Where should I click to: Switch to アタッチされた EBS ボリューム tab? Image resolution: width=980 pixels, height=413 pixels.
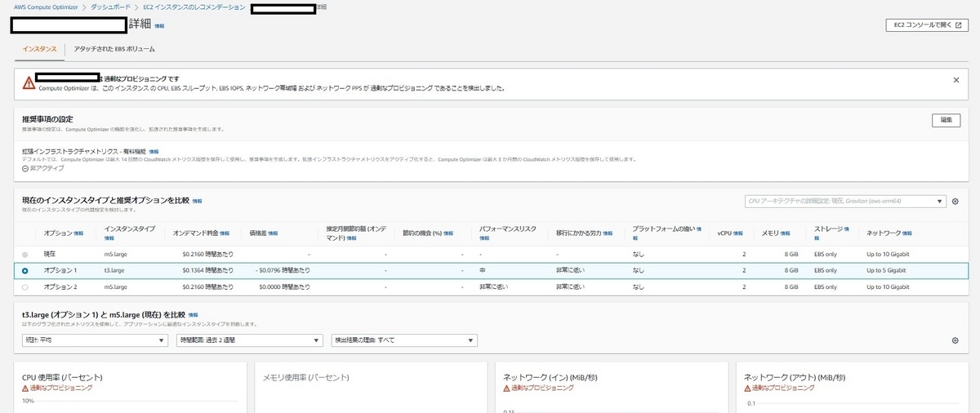(x=114, y=50)
